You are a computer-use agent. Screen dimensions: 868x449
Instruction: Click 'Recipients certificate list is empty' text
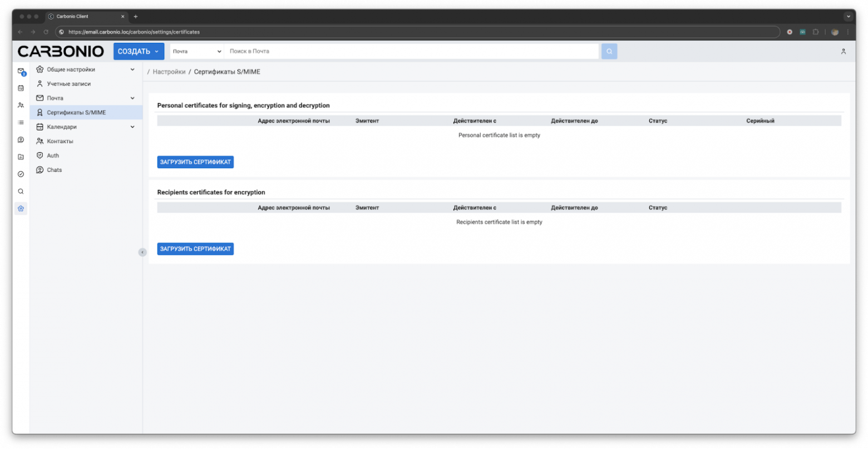click(499, 222)
